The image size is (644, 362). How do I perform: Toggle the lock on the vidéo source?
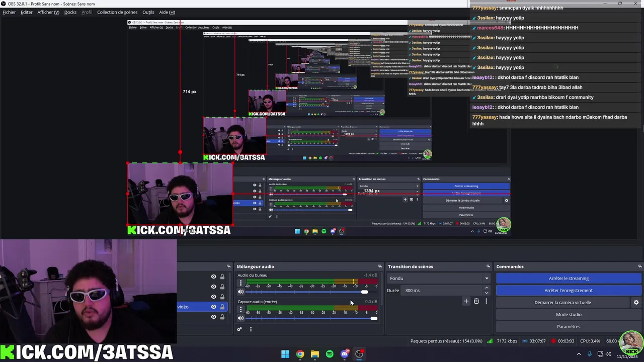[222, 307]
